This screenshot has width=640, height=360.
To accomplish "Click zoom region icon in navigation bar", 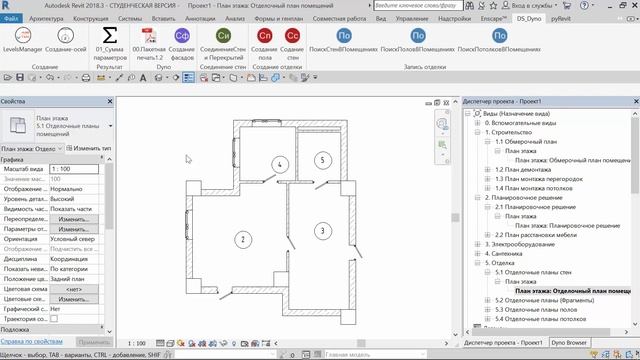I will (442, 144).
